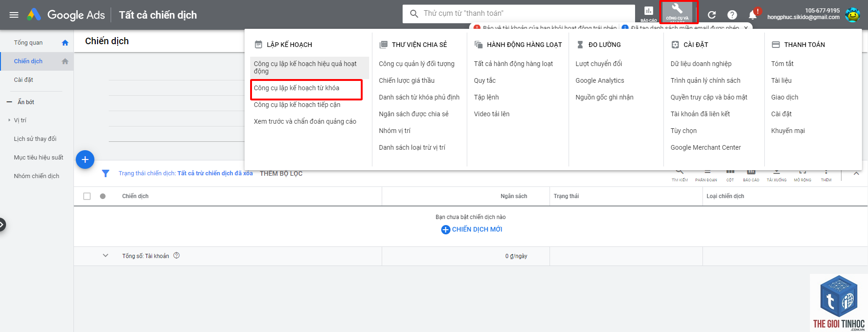Open Chiến lược giá thầu
Screen dimensions: 868x332
(x=407, y=80)
